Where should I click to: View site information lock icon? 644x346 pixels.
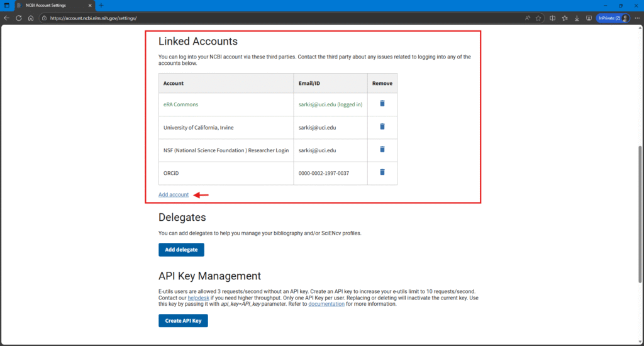pyautogui.click(x=44, y=18)
